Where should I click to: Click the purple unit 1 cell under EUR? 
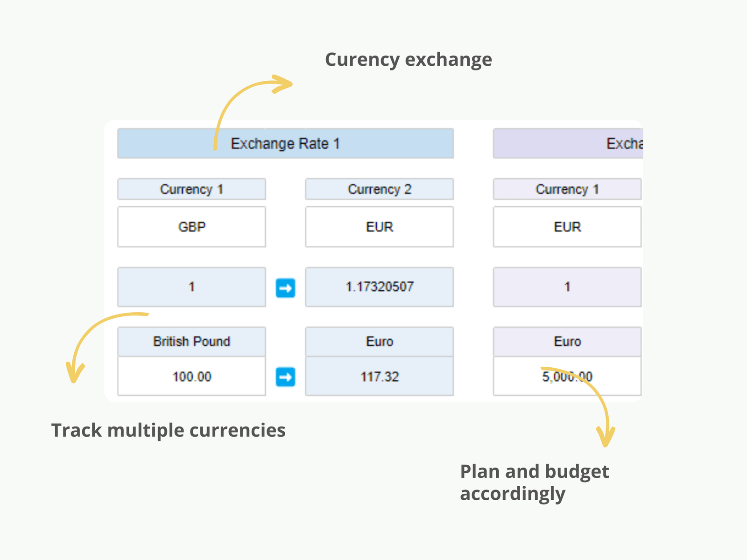click(x=567, y=287)
